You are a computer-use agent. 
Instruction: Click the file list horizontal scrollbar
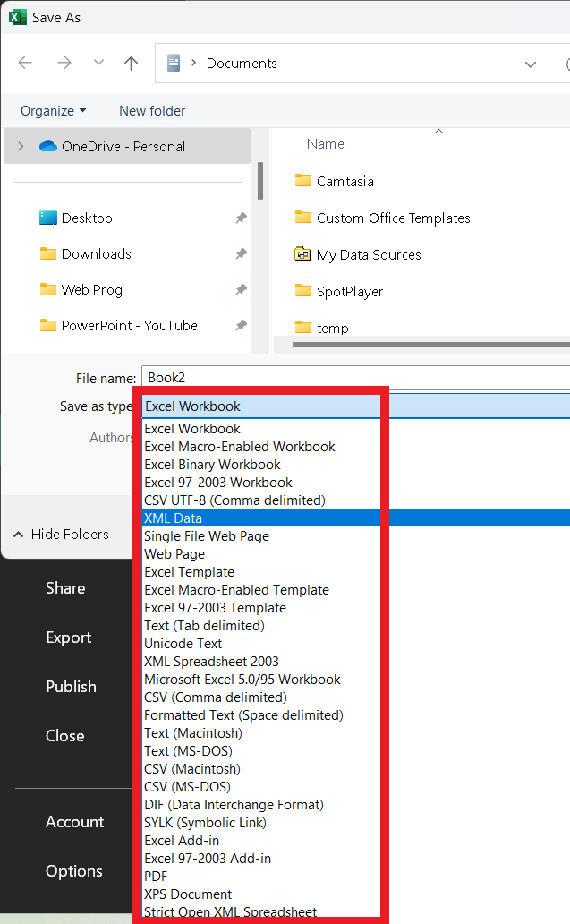[431, 345]
